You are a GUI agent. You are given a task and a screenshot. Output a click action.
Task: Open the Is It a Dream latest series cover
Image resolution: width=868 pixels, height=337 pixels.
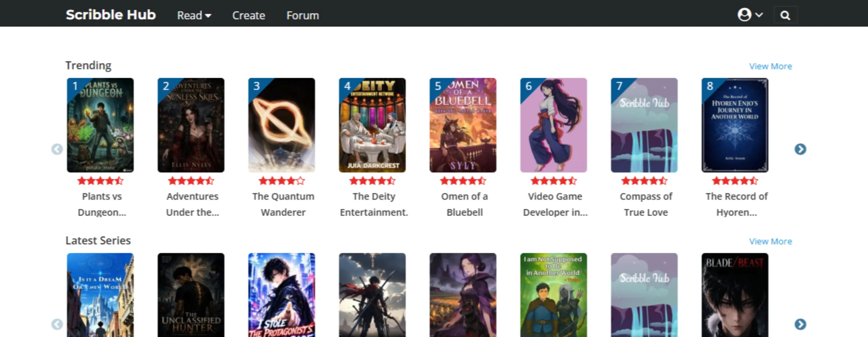click(100, 295)
